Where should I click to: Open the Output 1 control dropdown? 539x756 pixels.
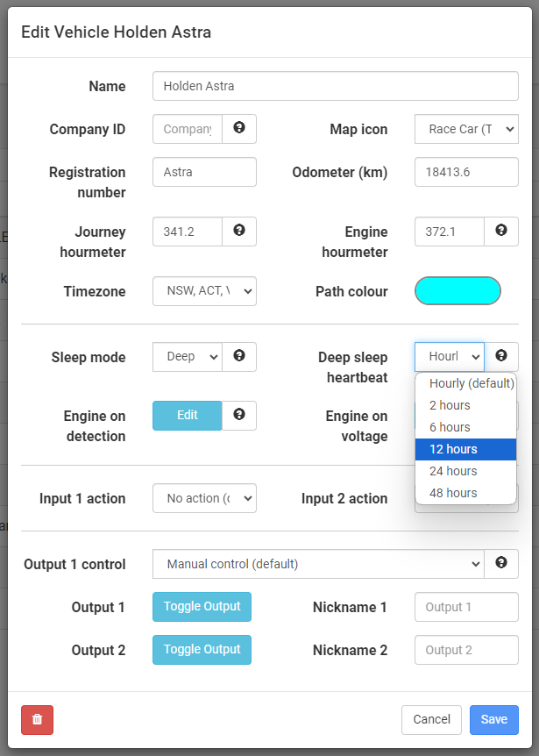coord(318,564)
